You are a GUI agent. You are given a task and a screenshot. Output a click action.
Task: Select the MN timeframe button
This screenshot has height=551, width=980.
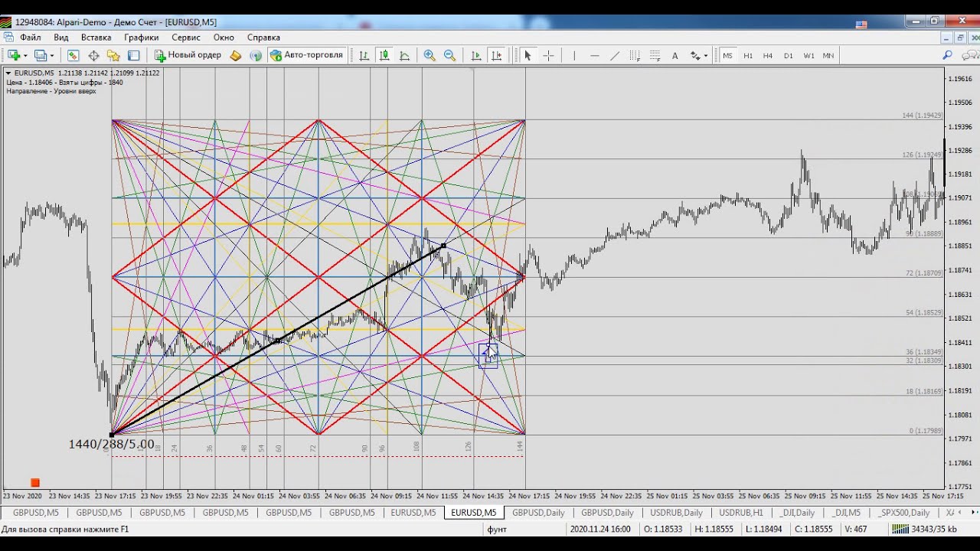point(828,55)
